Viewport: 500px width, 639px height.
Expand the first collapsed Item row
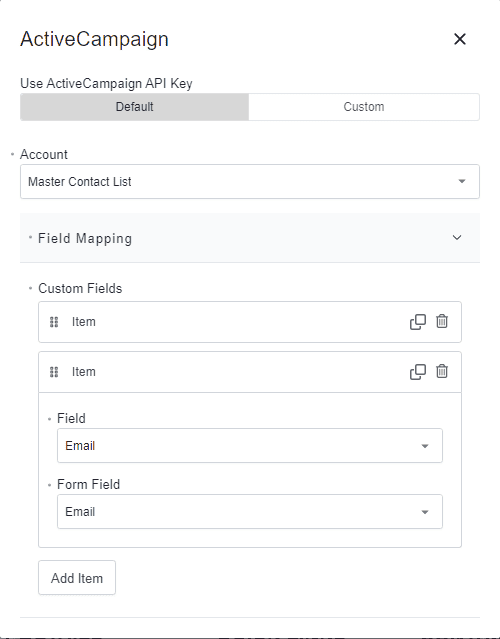click(x=250, y=322)
